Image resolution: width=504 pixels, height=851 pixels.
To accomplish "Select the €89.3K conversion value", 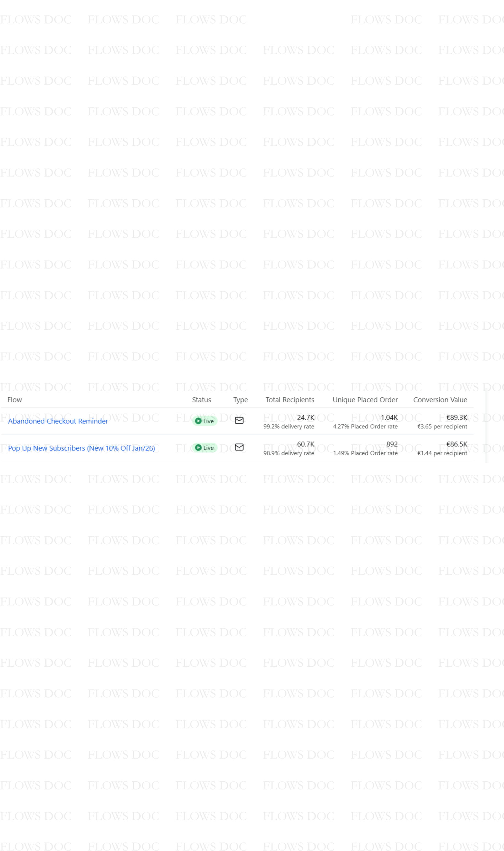I will [x=457, y=418].
